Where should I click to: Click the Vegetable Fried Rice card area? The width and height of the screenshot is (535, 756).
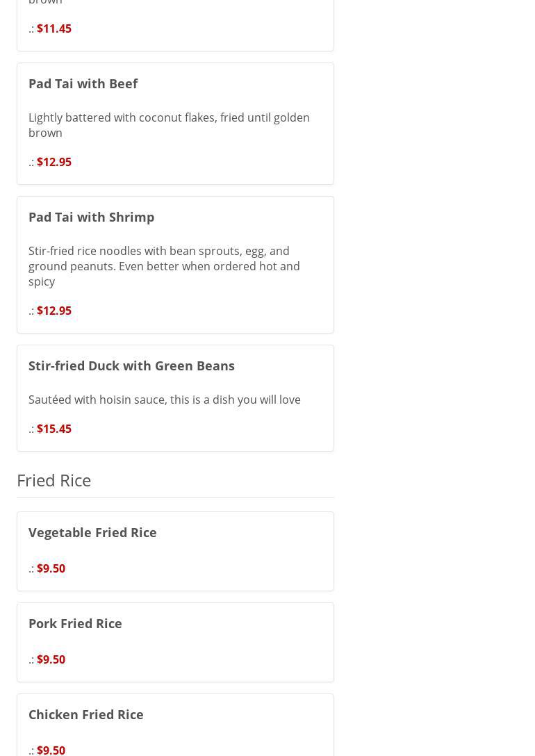pos(229,552)
